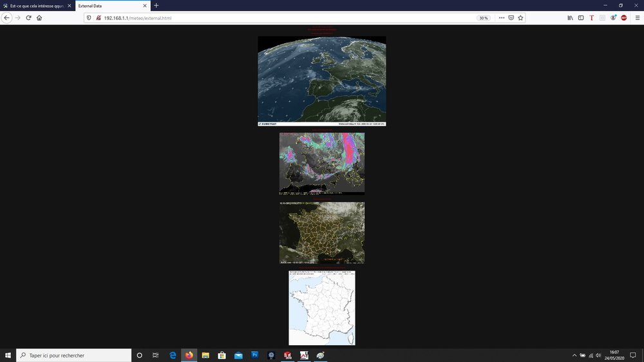Open the Firefox hamburger menu

tap(637, 17)
